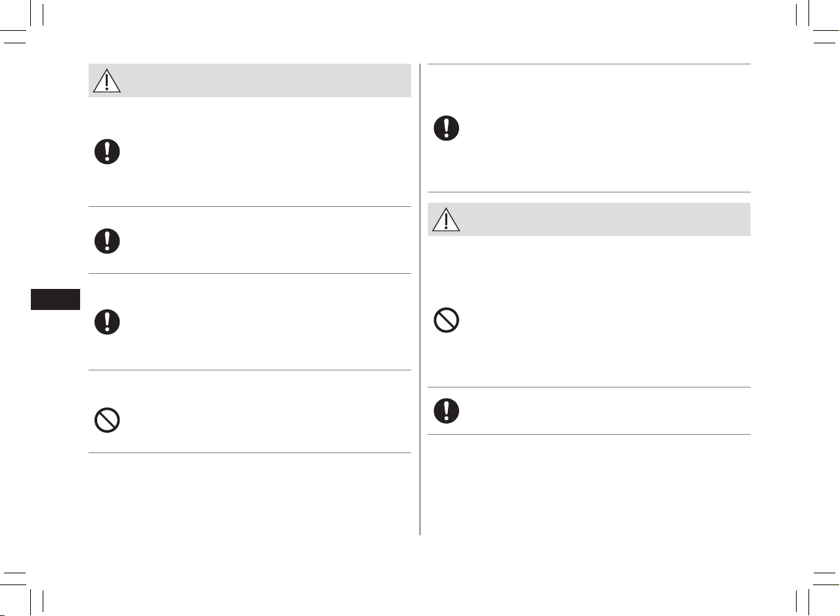Screen dimensions: 840x616
Task: Click the warning triangle in right column header
Action: pyautogui.click(x=446, y=219)
